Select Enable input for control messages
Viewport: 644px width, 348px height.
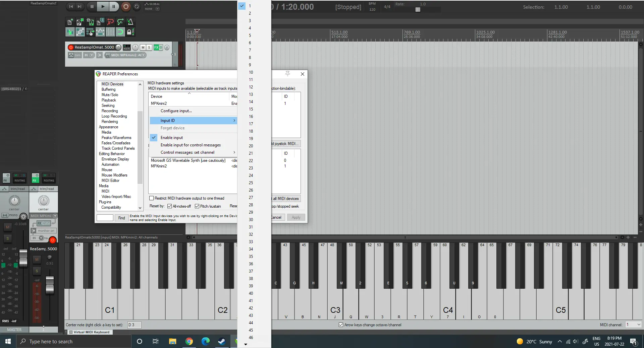[193, 145]
